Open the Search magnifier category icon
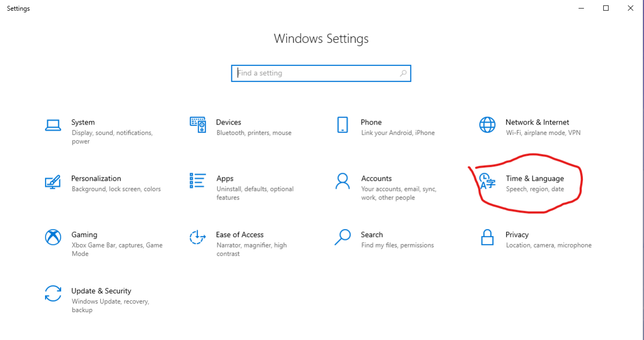The width and height of the screenshot is (644, 340). (x=342, y=237)
